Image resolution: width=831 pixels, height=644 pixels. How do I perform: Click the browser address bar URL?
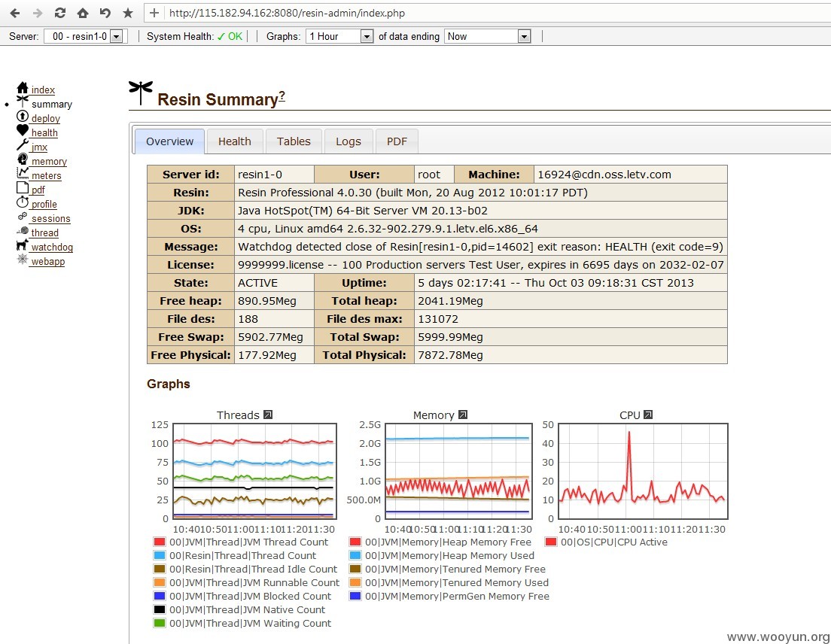[x=287, y=14]
